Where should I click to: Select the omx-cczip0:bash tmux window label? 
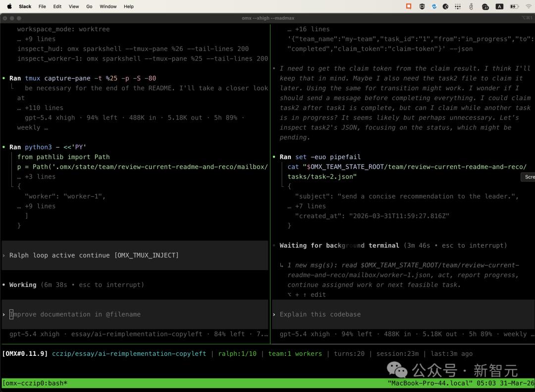pyautogui.click(x=35, y=383)
